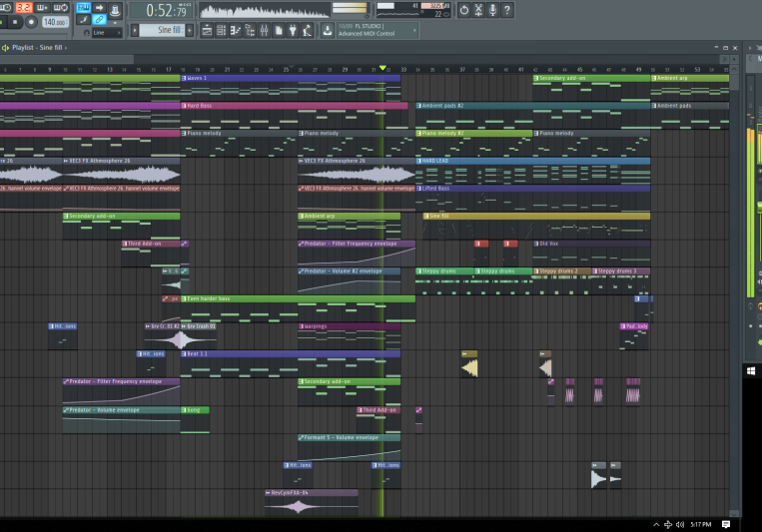The image size is (762, 532).
Task: Toggle blend recording stamp button
Action: coord(115,10)
